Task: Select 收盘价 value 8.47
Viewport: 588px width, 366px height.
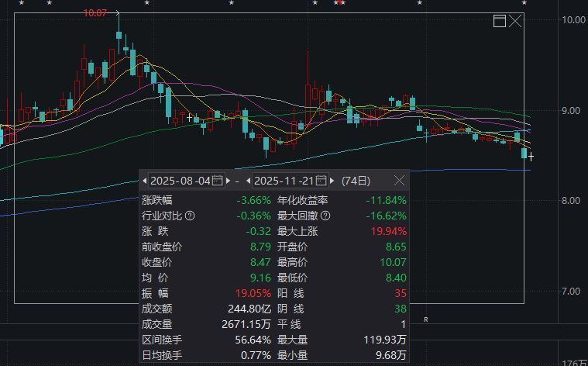Action: coord(260,262)
